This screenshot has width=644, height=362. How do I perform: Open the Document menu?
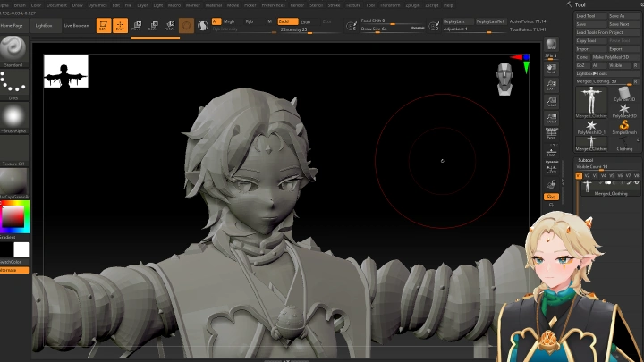pos(56,5)
